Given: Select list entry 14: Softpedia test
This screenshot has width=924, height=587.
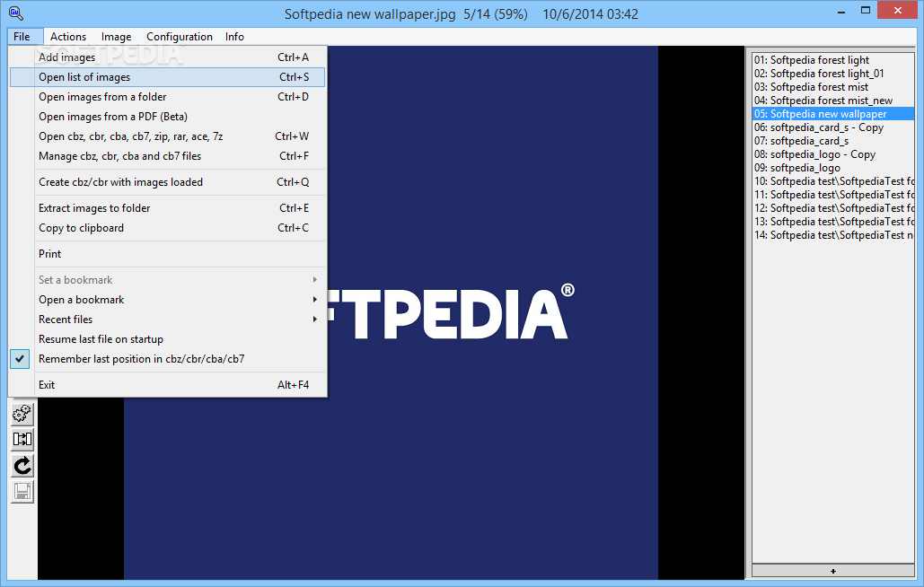Looking at the screenshot, I should [x=833, y=235].
